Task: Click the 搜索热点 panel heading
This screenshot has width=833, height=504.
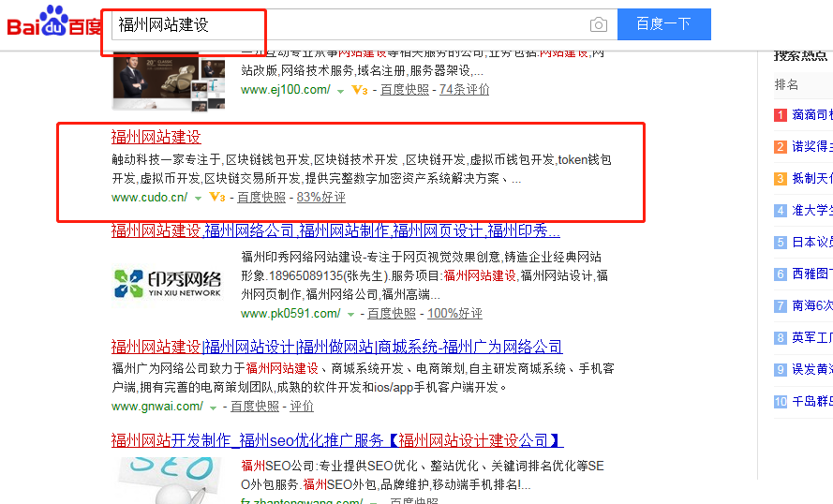Action: [800, 55]
